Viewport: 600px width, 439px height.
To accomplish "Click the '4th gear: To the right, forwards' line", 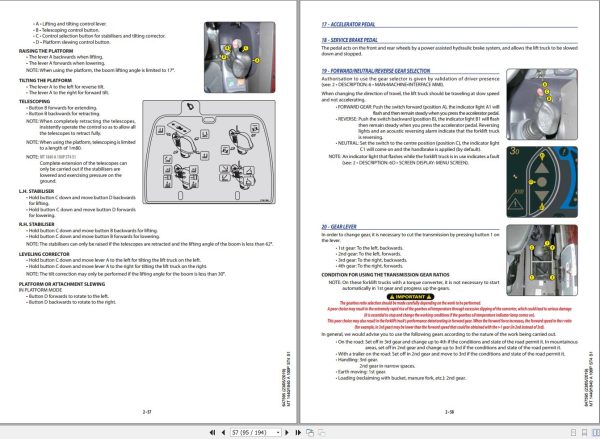I will tap(370, 266).
